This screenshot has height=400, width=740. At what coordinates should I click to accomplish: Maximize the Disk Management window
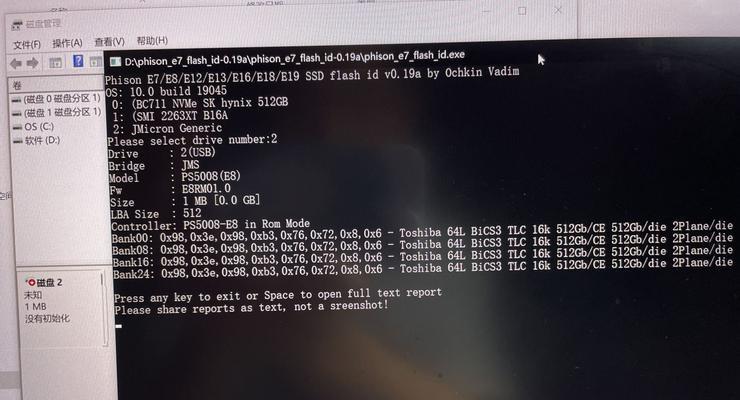tap(522, 11)
